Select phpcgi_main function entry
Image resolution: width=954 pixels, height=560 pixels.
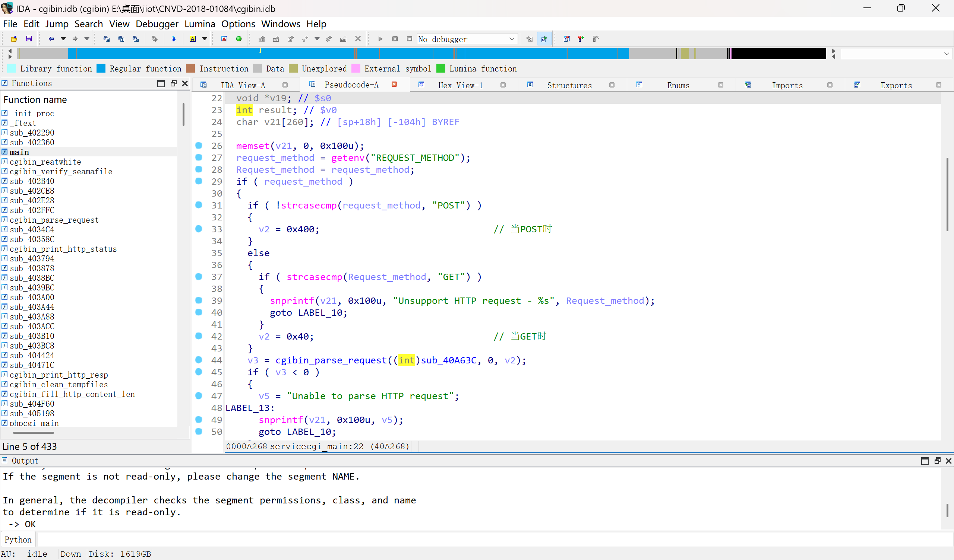pos(34,423)
